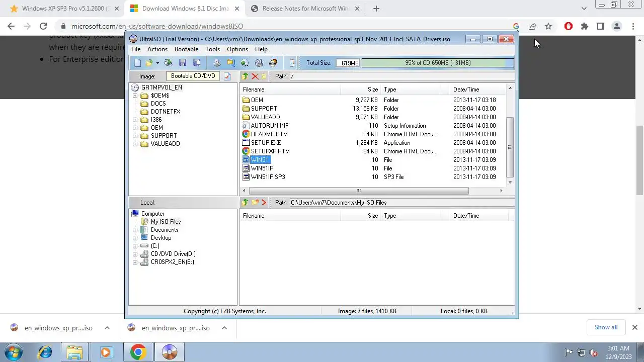Screen dimensions: 644x362
Task: Click the red X delete icon in image pane
Action: [x=255, y=76]
